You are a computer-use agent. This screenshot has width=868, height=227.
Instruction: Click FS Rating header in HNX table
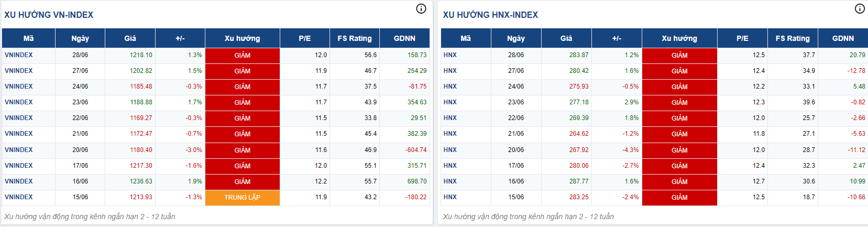793,38
